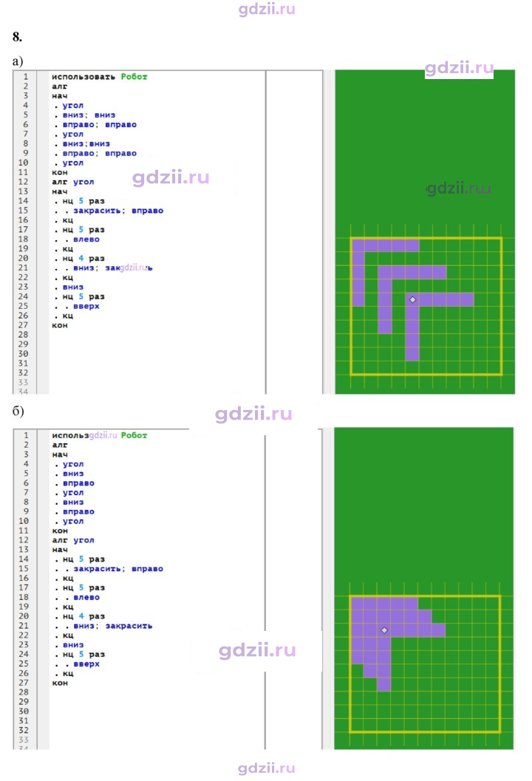
Task: Click the word Робот on line 1 of editor б
Action: [x=134, y=435]
